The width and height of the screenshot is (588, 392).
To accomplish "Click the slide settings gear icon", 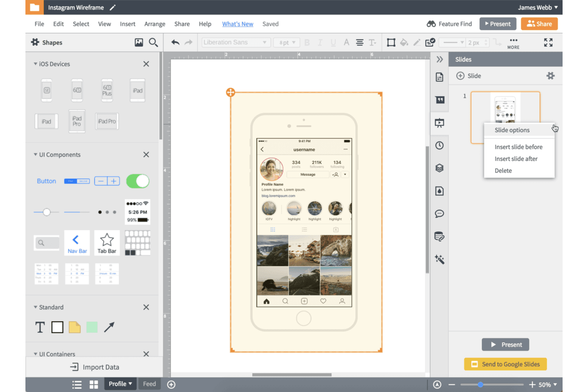I will (550, 75).
